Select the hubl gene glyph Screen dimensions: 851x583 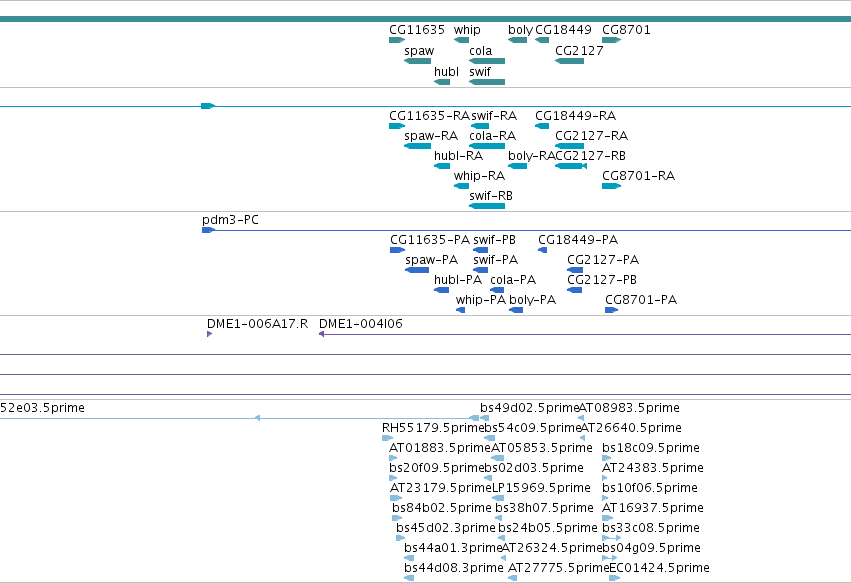click(x=442, y=82)
